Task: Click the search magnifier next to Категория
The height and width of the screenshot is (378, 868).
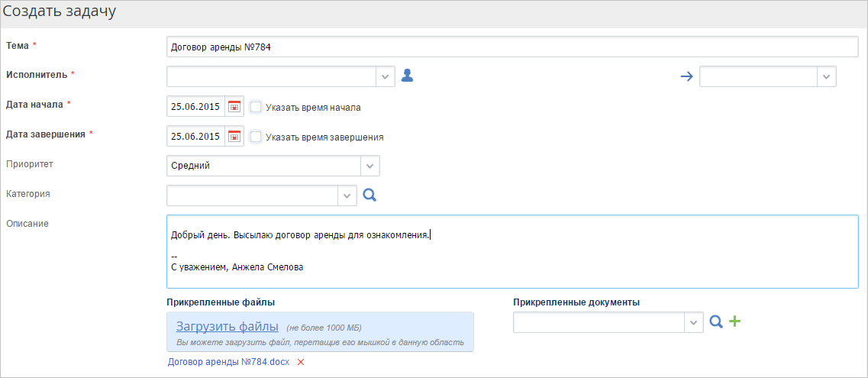Action: click(x=369, y=195)
